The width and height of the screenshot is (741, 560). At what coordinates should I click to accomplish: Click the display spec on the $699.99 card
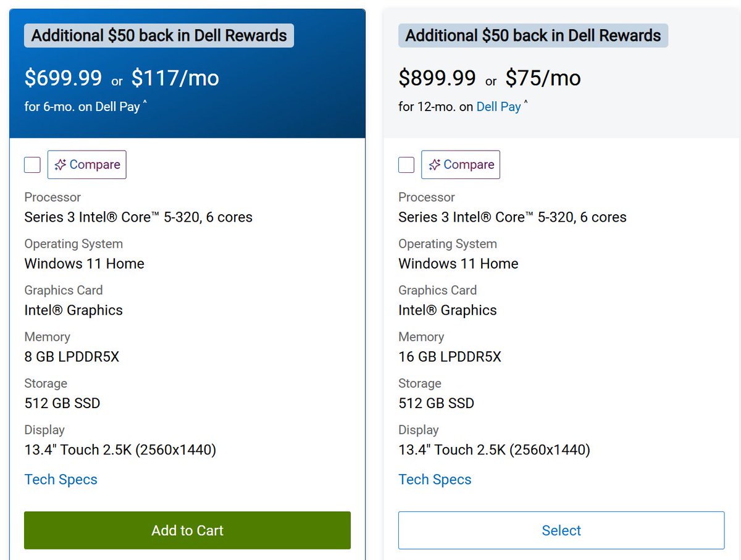pyautogui.click(x=120, y=450)
